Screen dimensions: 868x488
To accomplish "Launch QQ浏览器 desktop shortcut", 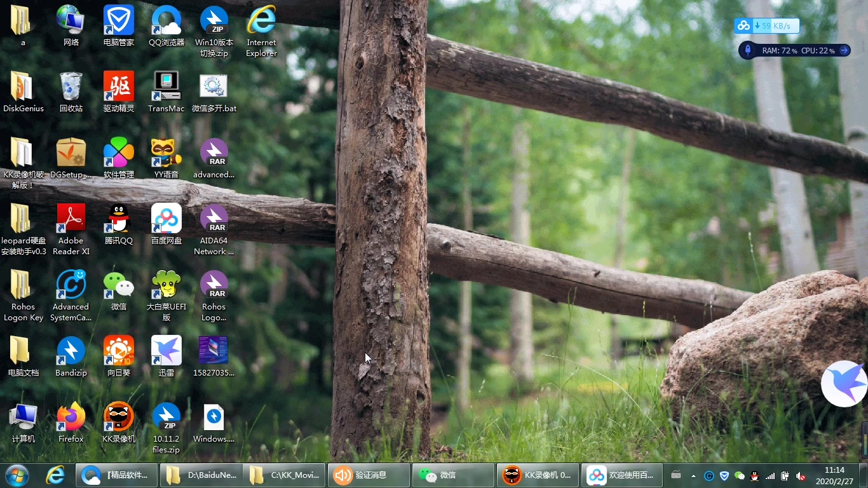I will pos(166,26).
